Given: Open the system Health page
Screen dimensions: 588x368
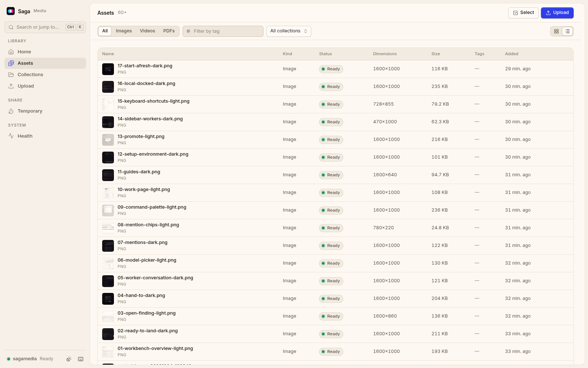Looking at the screenshot, I should pyautogui.click(x=45, y=136).
